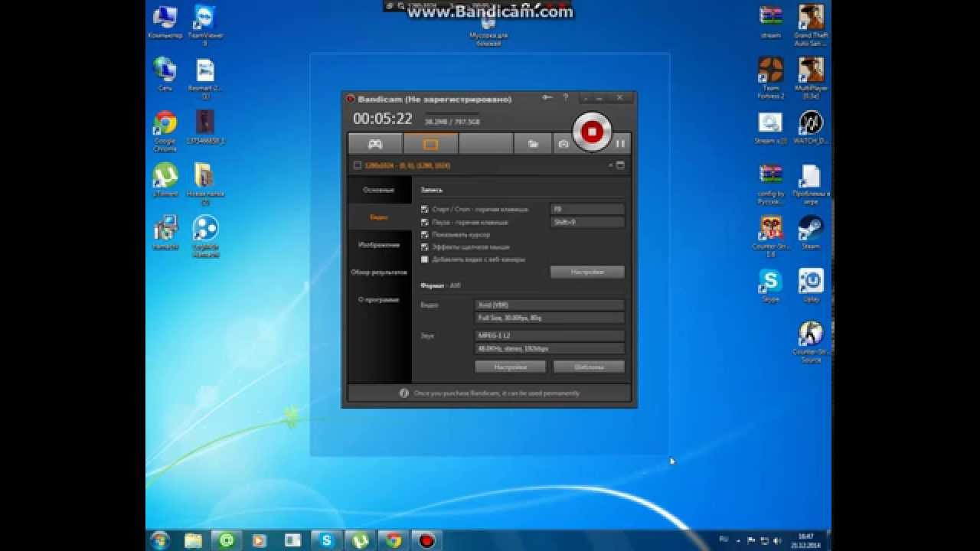
Task: Open Bandicam help question mark icon
Action: point(566,97)
